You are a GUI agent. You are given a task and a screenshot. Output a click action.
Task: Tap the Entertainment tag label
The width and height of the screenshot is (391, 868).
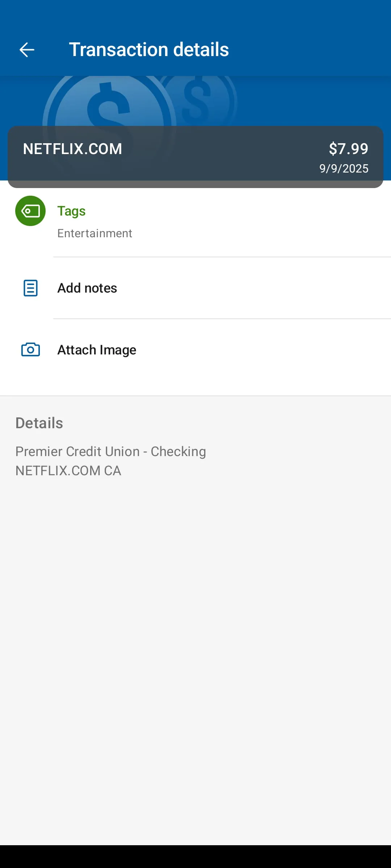click(94, 233)
